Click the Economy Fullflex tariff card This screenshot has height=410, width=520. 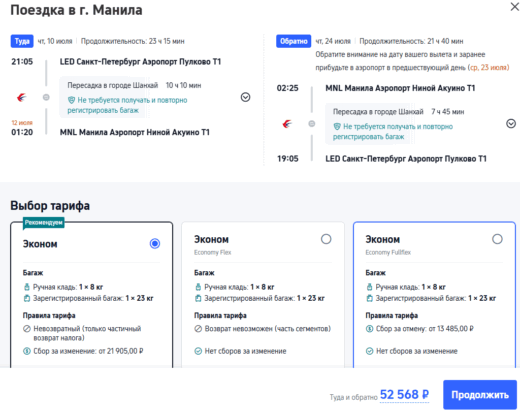pos(434,295)
